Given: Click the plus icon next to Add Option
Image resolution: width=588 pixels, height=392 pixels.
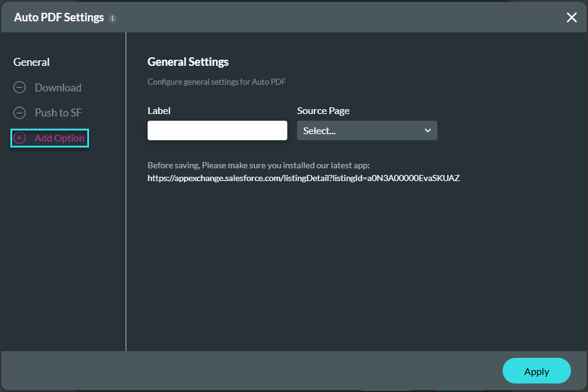Looking at the screenshot, I should pyautogui.click(x=20, y=138).
